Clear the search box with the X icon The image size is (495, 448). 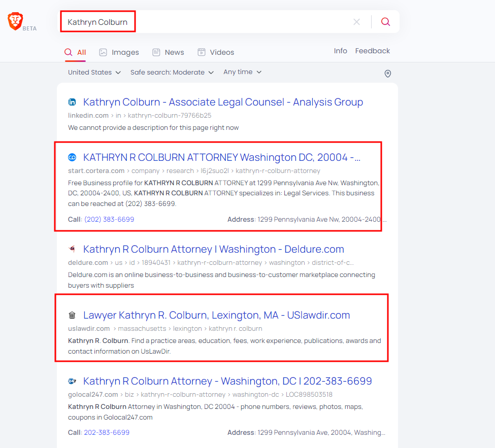pyautogui.click(x=356, y=22)
